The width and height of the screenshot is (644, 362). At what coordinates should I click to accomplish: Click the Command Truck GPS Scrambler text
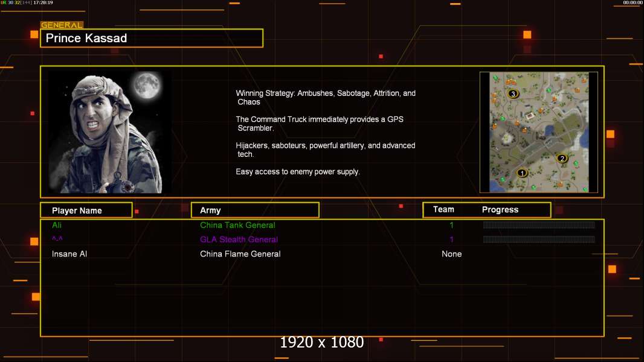pos(320,124)
